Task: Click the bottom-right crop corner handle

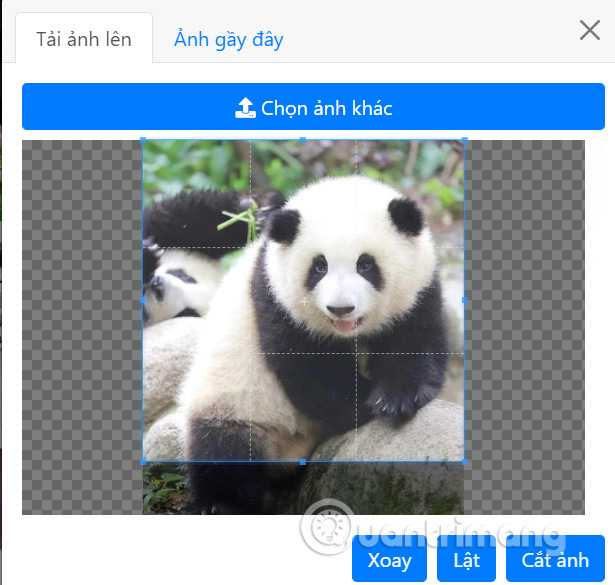Action: tap(465, 462)
